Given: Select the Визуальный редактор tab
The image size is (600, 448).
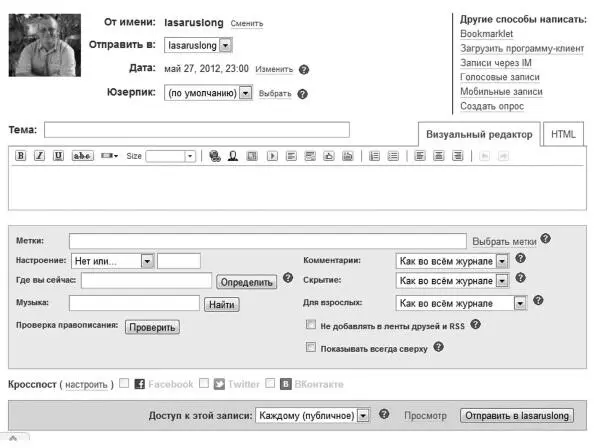Looking at the screenshot, I should click(x=479, y=135).
